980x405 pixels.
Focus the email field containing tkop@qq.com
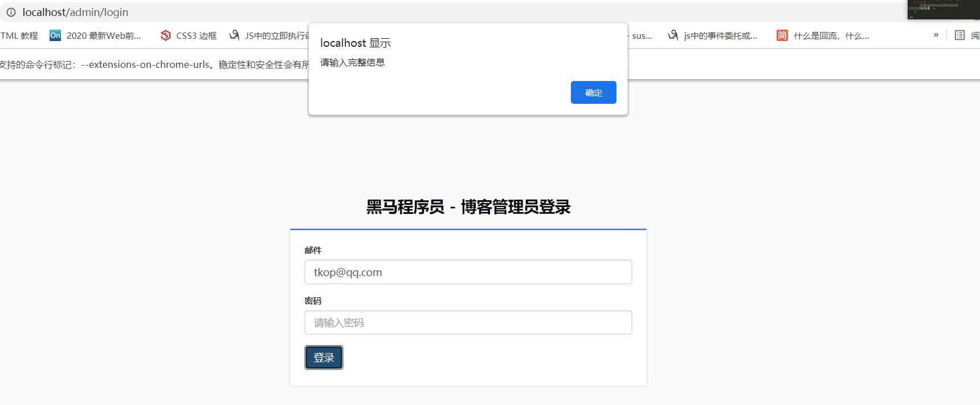468,272
